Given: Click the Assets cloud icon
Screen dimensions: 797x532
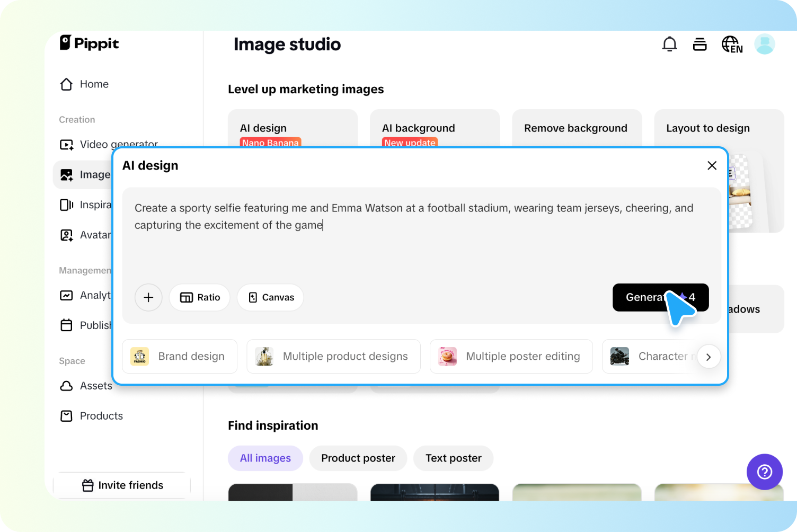Looking at the screenshot, I should pos(66,386).
